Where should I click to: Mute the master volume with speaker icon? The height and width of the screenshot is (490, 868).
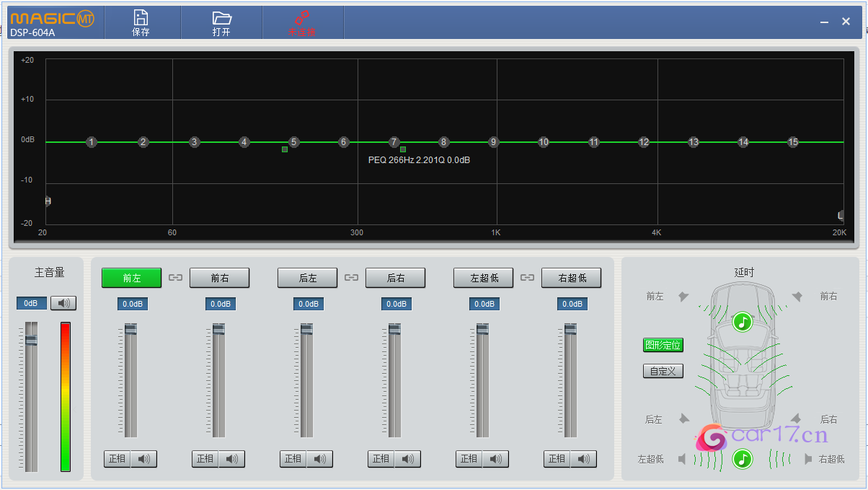63,303
